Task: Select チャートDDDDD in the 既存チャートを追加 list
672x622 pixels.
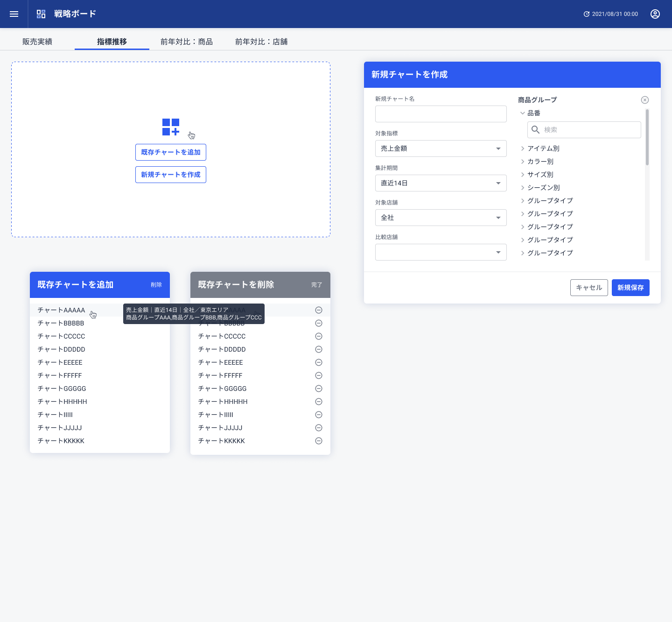Action: 100,349
